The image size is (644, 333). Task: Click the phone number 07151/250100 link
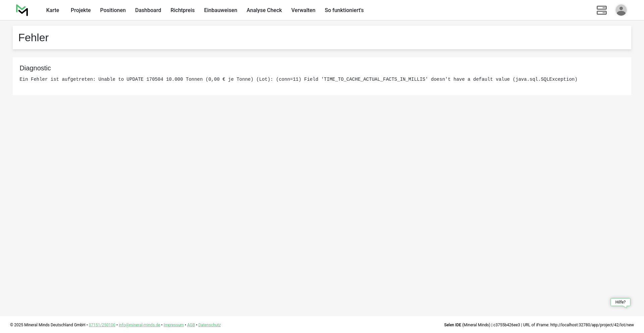102,325
